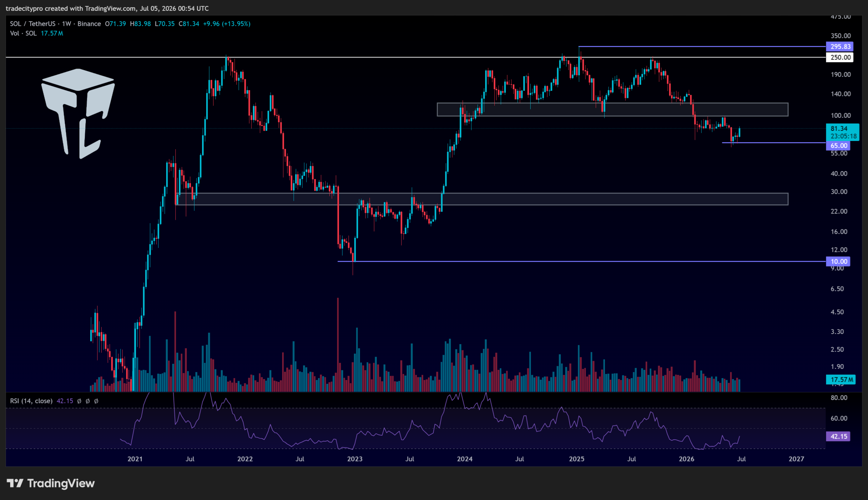Select the close value C81.34 in legend

(x=189, y=24)
